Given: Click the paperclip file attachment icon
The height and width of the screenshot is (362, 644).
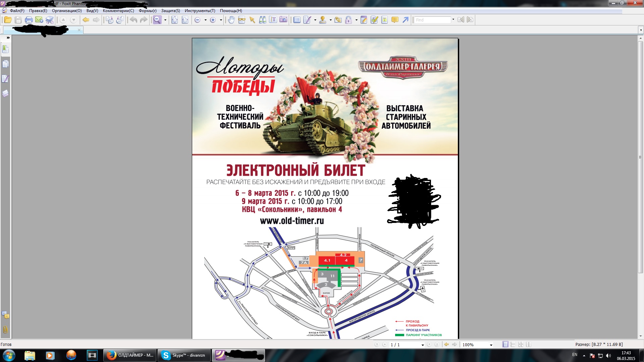Looking at the screenshot, I should coord(338,20).
